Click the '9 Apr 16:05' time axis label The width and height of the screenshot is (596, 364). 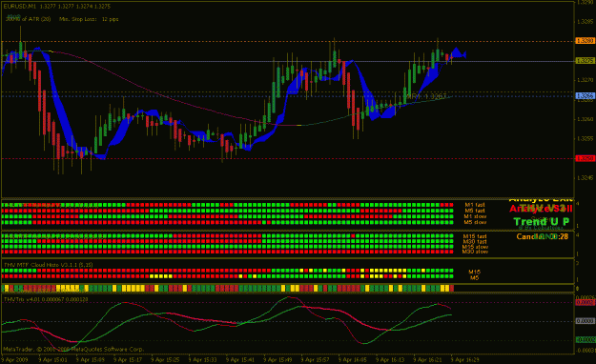pyautogui.click(x=352, y=359)
